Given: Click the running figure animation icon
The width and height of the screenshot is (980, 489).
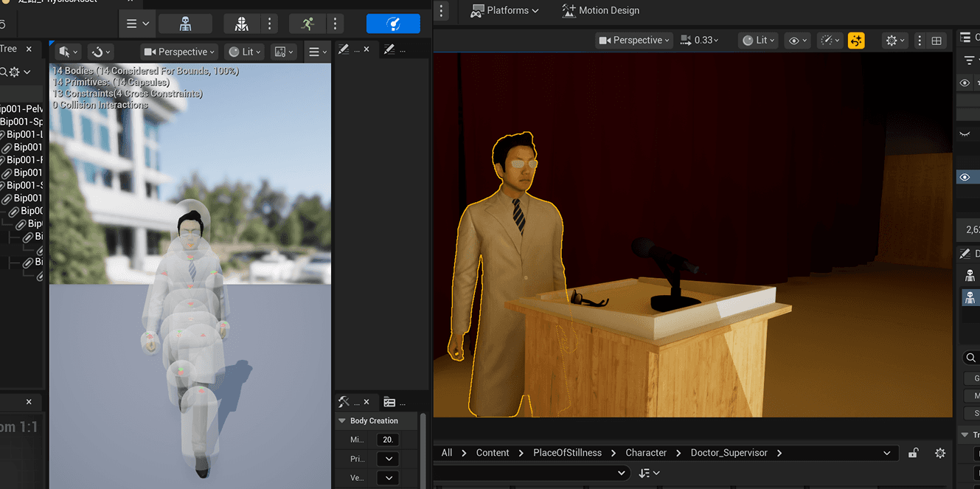Looking at the screenshot, I should (x=307, y=24).
